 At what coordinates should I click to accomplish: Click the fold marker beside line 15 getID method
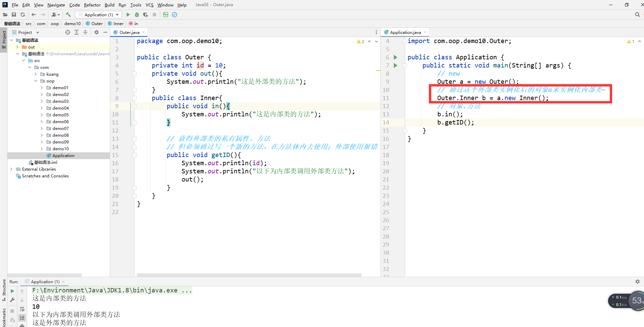pos(134,155)
